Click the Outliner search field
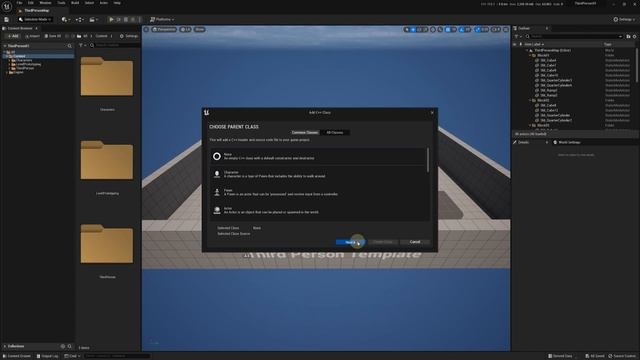The height and width of the screenshot is (360, 640). 575,36
